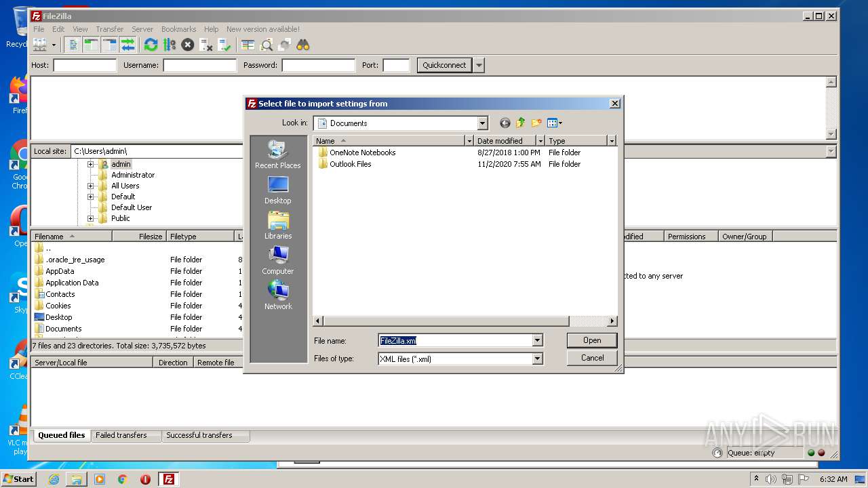Open Quickconnect history dropdown arrow

click(479, 65)
